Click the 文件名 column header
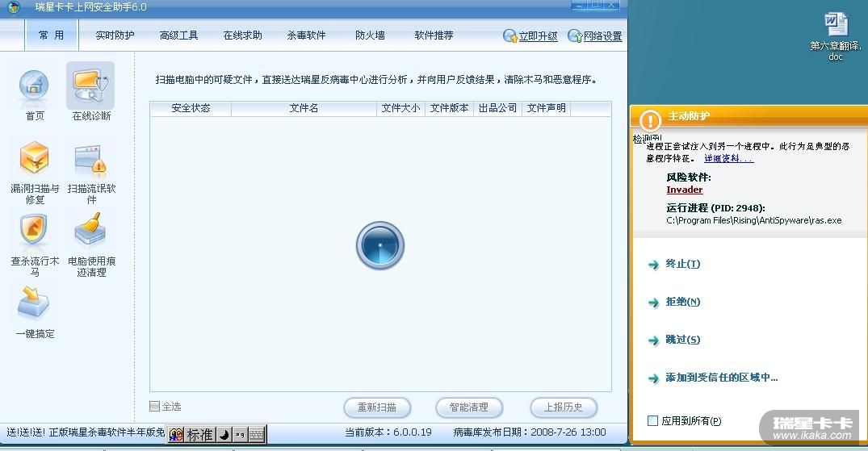This screenshot has height=451, width=868. (304, 108)
